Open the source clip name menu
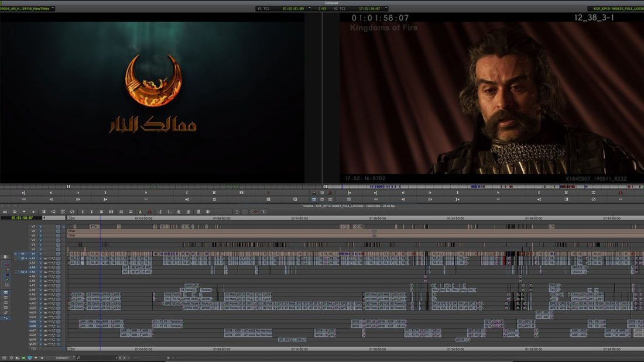The image size is (644, 362). coord(27,8)
